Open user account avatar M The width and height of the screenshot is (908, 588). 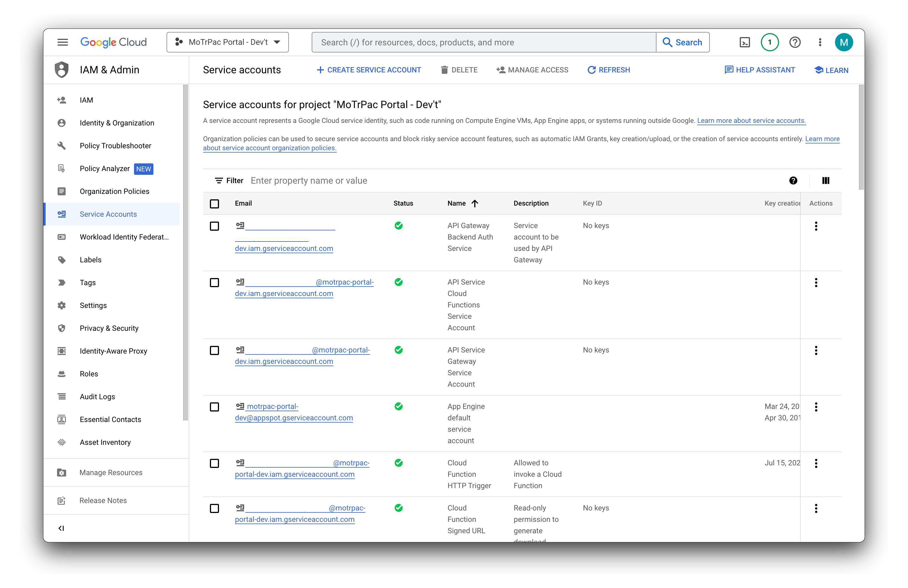(x=844, y=42)
